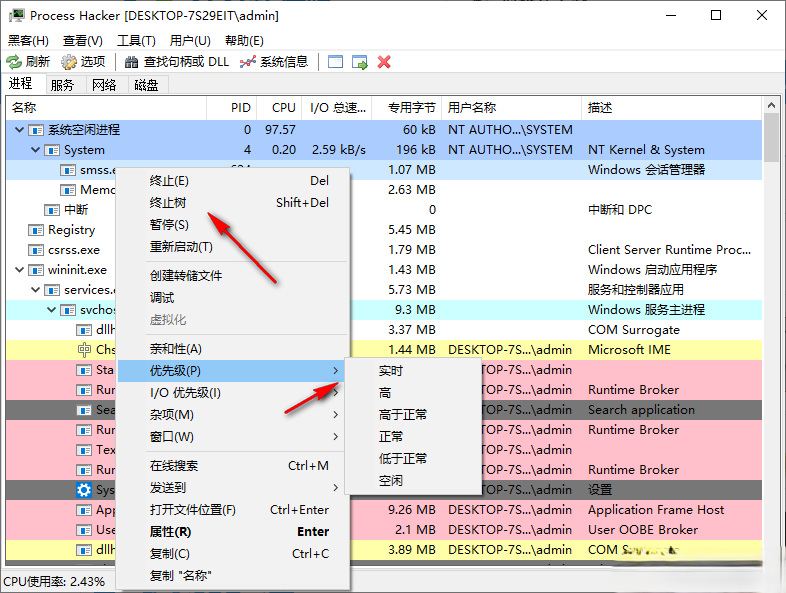The width and height of the screenshot is (786, 593).
Task: Choose 调试 menu entry
Action: point(232,298)
